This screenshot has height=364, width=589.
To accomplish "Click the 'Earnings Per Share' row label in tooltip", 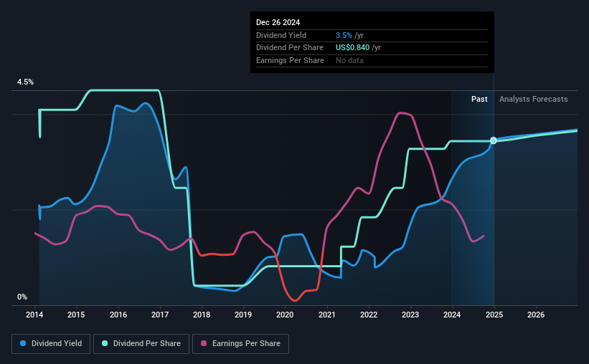I will [290, 60].
